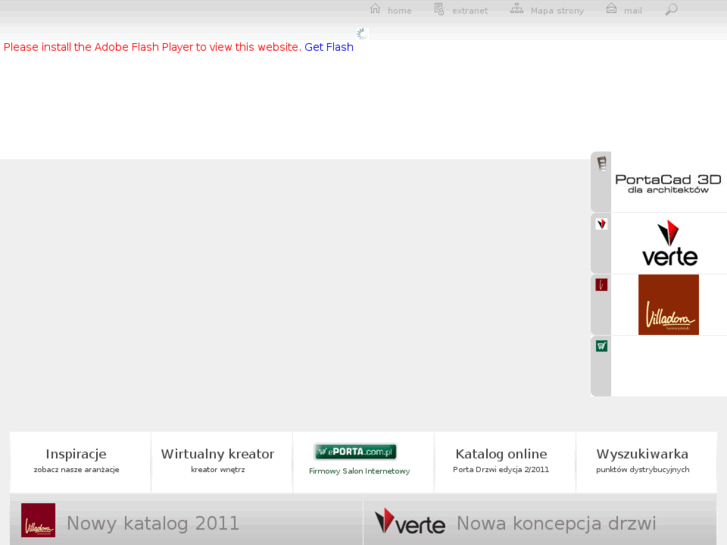Open the home link text

(x=399, y=11)
